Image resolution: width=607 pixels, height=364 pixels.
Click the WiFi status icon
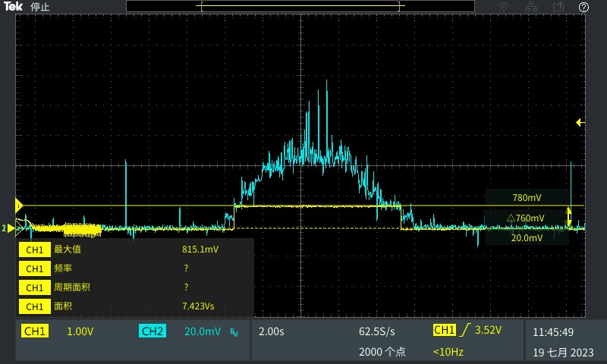[x=504, y=7]
